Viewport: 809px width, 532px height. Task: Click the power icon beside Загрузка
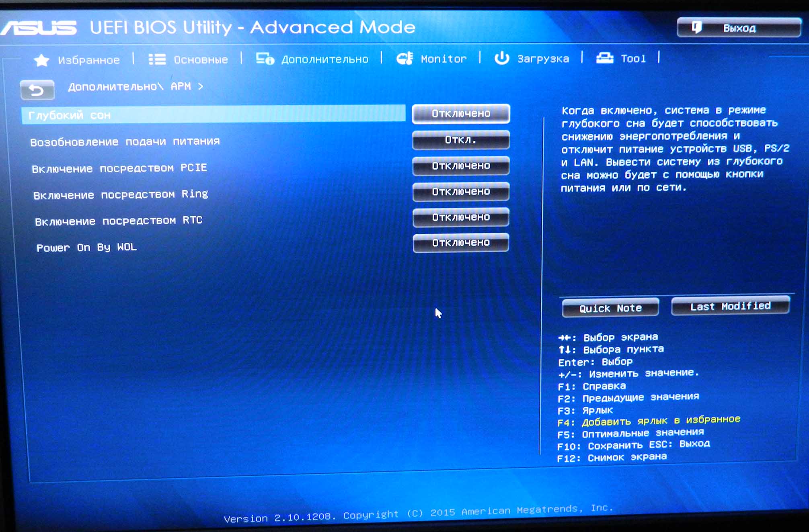point(501,58)
